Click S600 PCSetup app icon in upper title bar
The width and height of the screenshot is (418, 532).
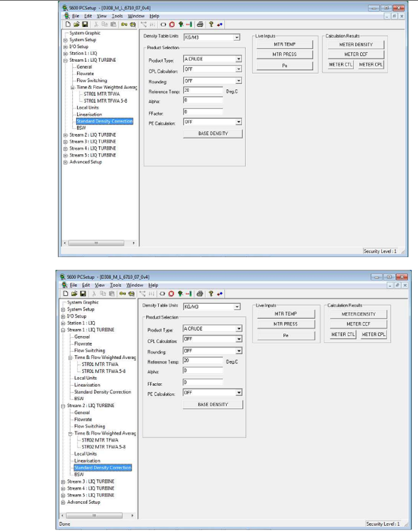[65, 8]
